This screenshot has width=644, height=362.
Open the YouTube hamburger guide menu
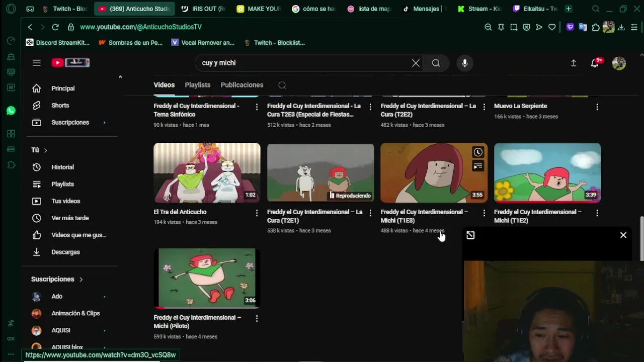click(x=37, y=63)
